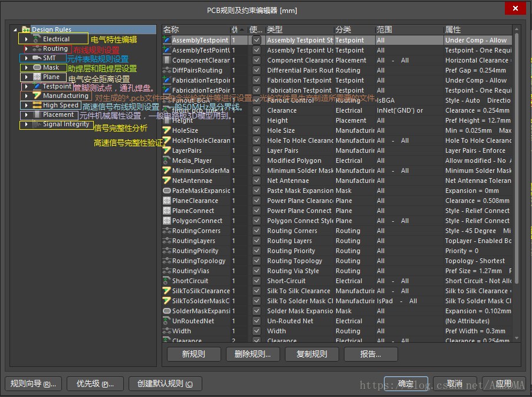Viewport: 532px width, 397px height.
Task: Click the AssemblyTestpoint rule icon
Action: tap(166, 40)
